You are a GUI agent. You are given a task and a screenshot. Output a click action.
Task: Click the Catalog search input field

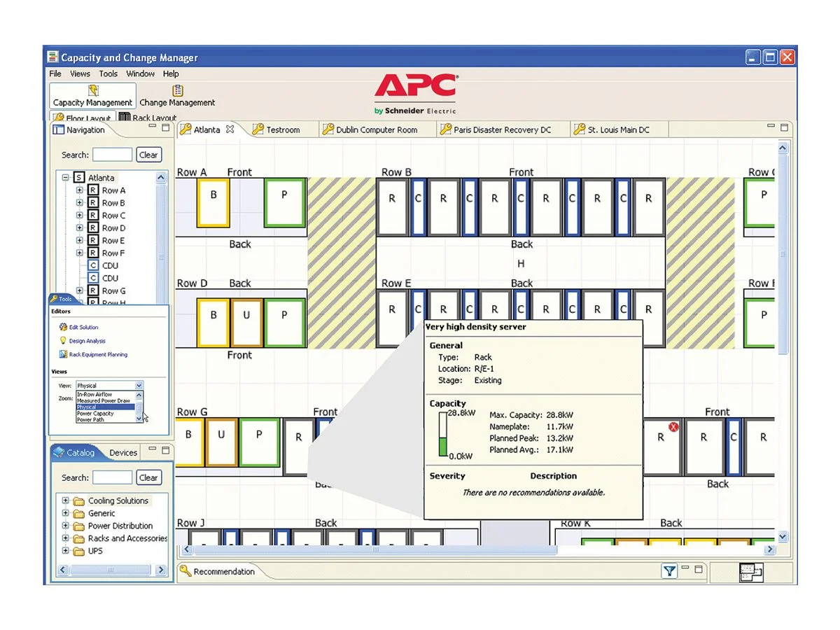[112, 477]
